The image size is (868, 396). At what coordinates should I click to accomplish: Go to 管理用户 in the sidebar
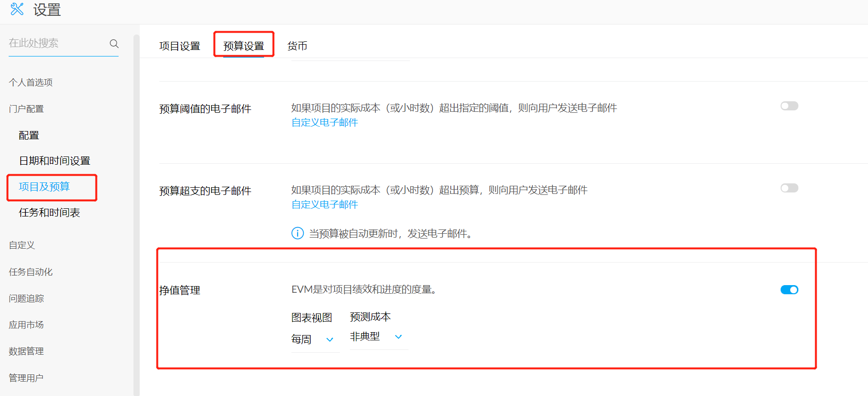point(26,378)
